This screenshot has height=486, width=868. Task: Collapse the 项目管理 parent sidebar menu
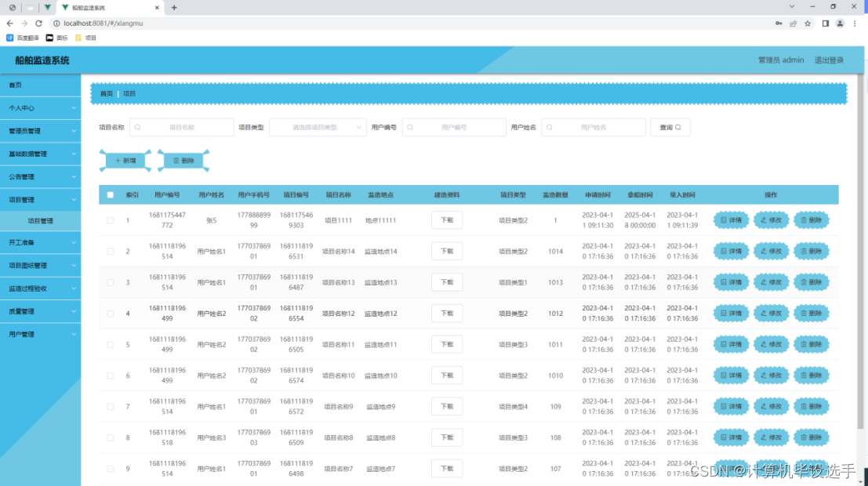pos(41,200)
